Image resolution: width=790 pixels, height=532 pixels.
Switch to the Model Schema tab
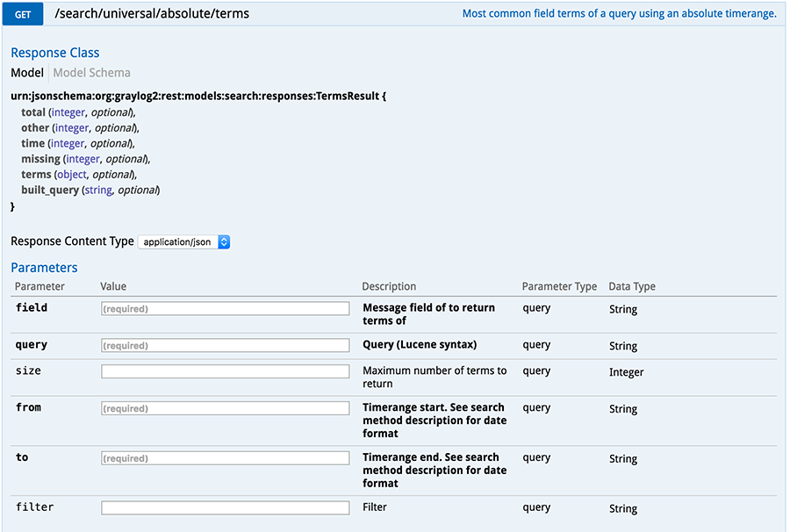[91, 73]
